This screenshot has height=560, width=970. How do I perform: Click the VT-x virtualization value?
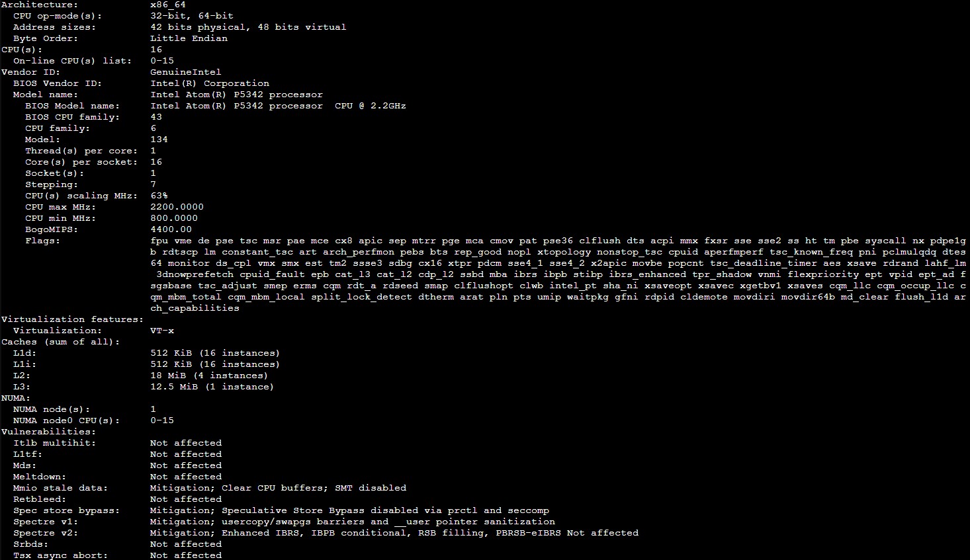tap(162, 331)
